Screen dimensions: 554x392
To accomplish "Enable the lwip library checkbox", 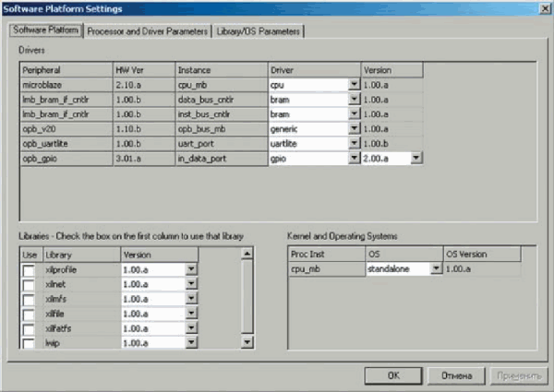I will (x=30, y=342).
